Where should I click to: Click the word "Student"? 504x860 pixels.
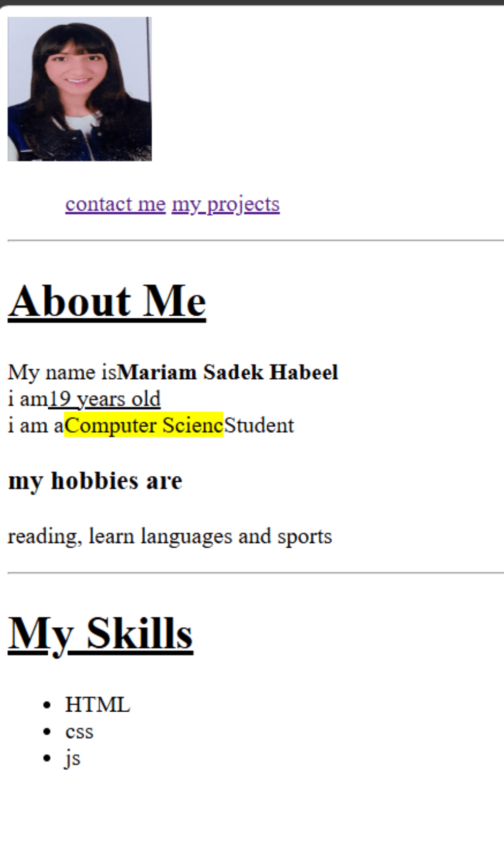point(259,426)
